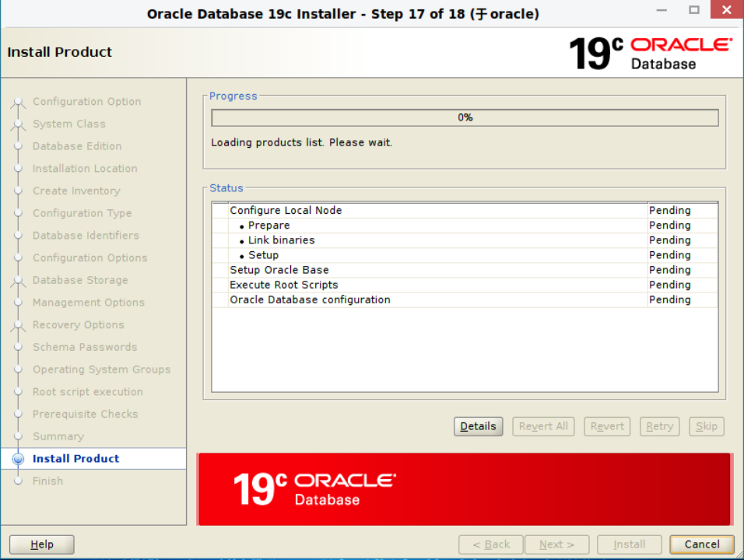The height and width of the screenshot is (560, 744).
Task: Click the Prerequisite Checks step marker
Action: 19,414
